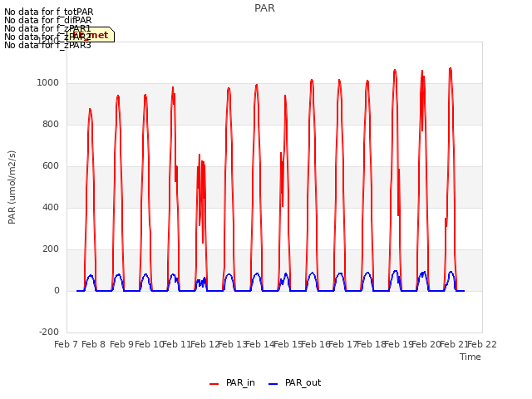
Task: Toggle the PAR_in legend entry
Action: (233, 383)
